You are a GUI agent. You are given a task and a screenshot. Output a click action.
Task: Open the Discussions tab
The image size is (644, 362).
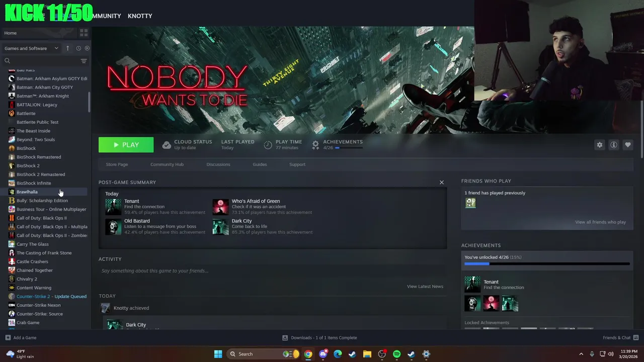[x=218, y=164]
